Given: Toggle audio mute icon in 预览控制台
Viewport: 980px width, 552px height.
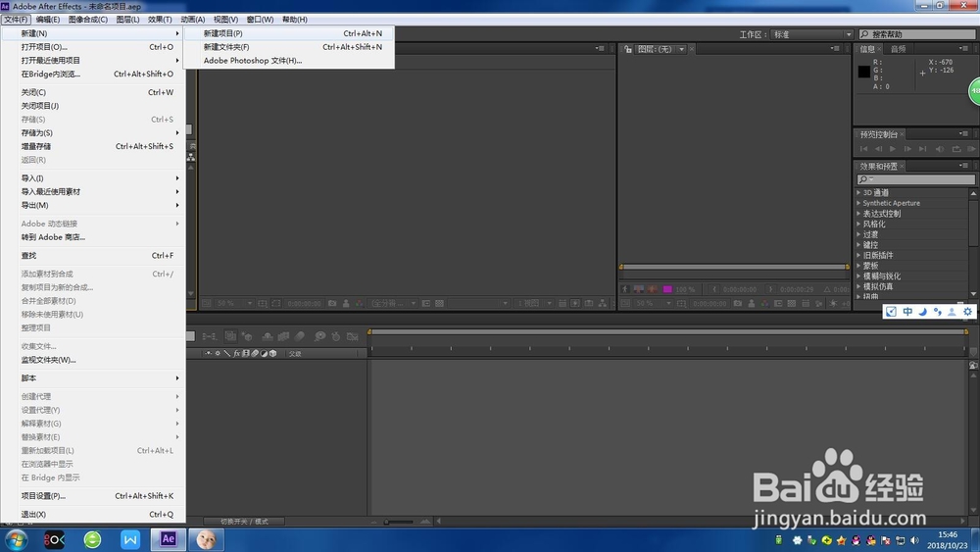Looking at the screenshot, I should 940,149.
